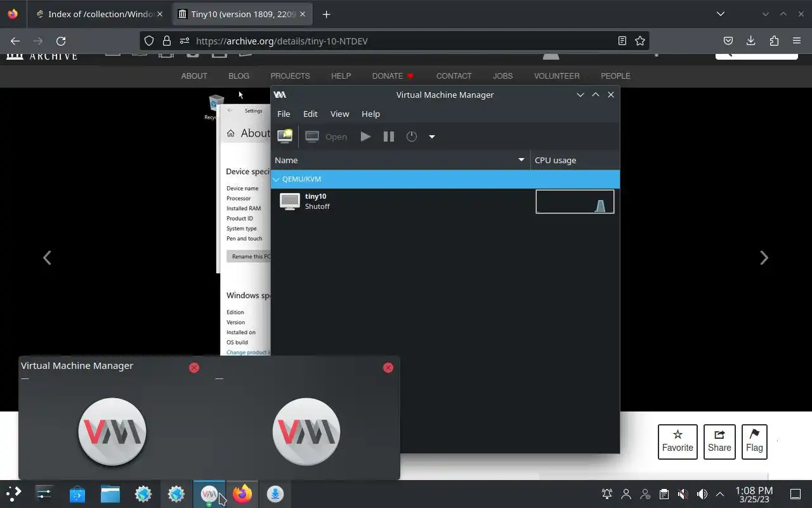Click the user account tray icon
The width and height of the screenshot is (812, 508).
pos(626,494)
